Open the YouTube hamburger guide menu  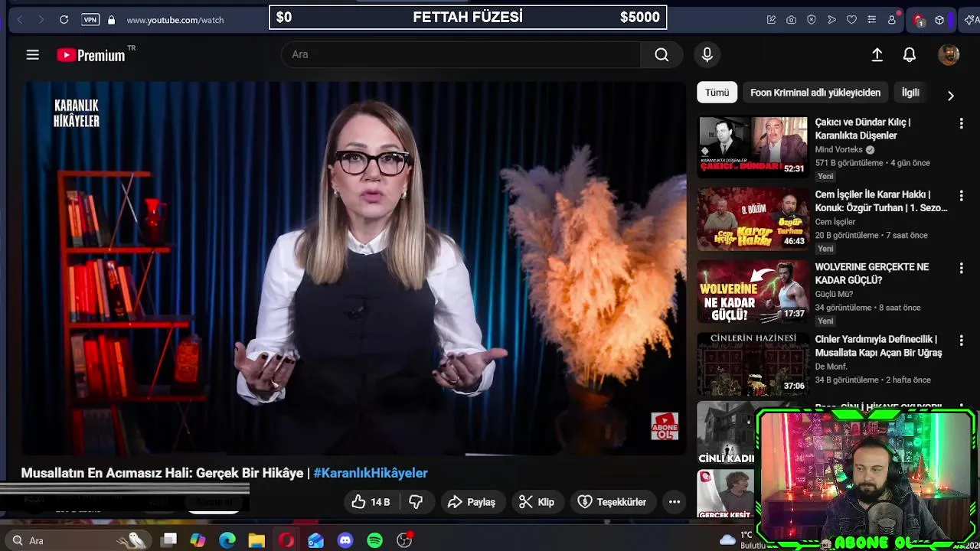point(32,55)
